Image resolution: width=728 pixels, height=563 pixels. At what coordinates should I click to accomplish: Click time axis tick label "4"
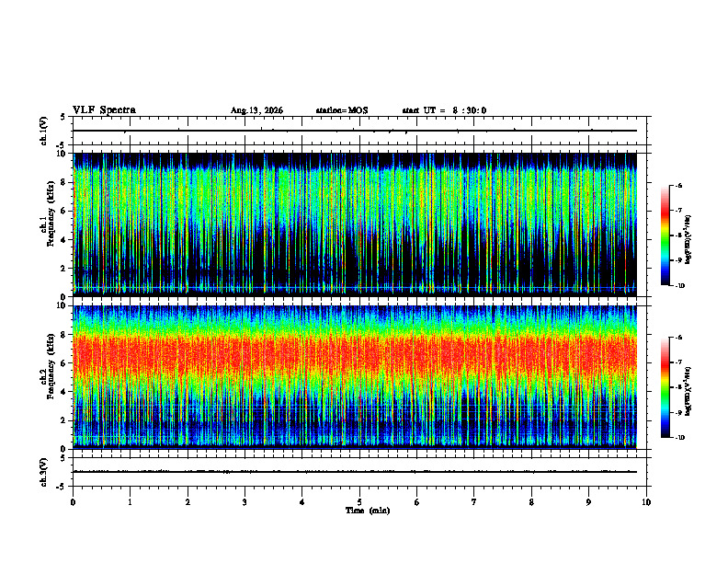302,502
